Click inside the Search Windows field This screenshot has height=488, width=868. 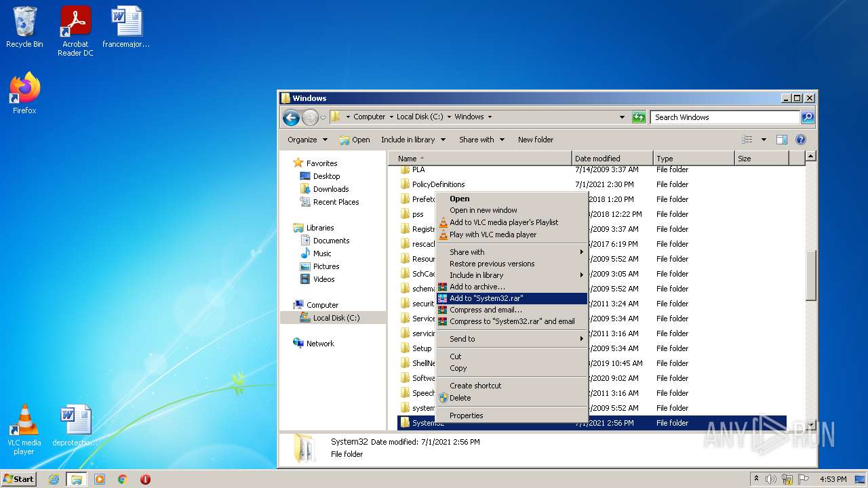pyautogui.click(x=725, y=117)
